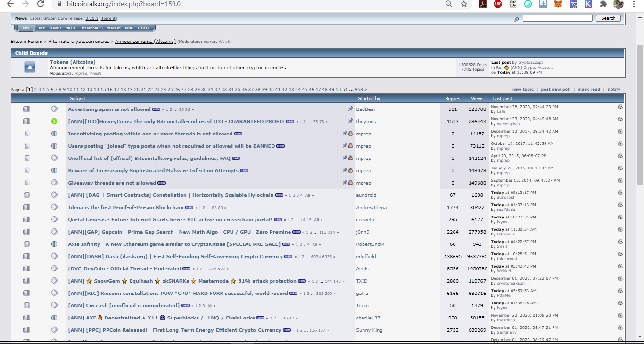Open the HELP menu tab
Screen dimensions: 644x344
click(41, 28)
